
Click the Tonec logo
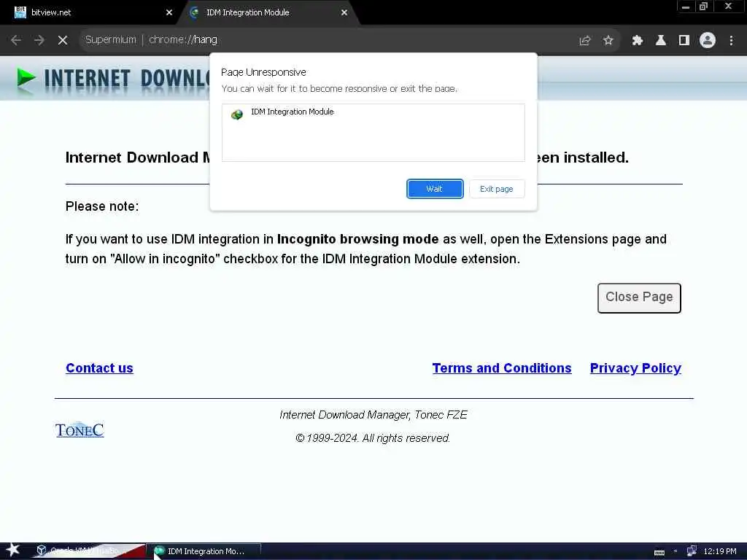tap(80, 430)
